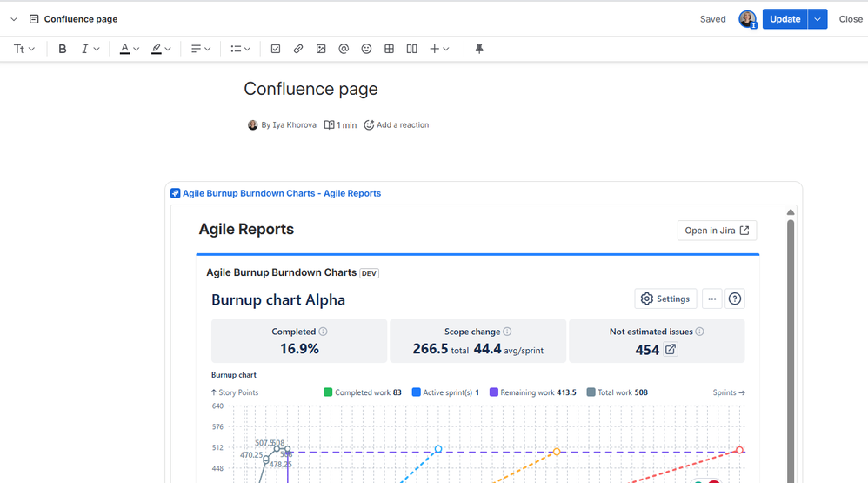Image resolution: width=868 pixels, height=483 pixels.
Task: Click the 16.9% completed value
Action: point(299,348)
